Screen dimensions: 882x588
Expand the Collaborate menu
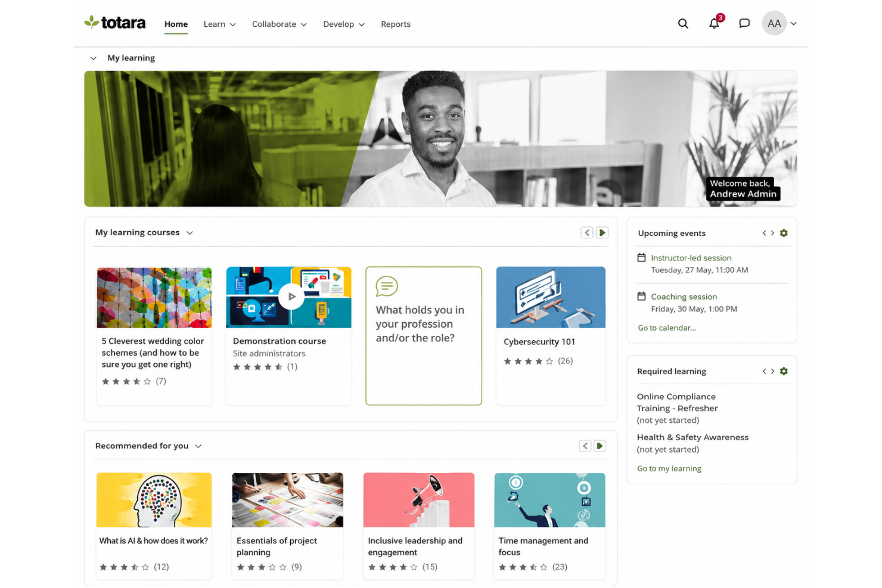point(279,24)
